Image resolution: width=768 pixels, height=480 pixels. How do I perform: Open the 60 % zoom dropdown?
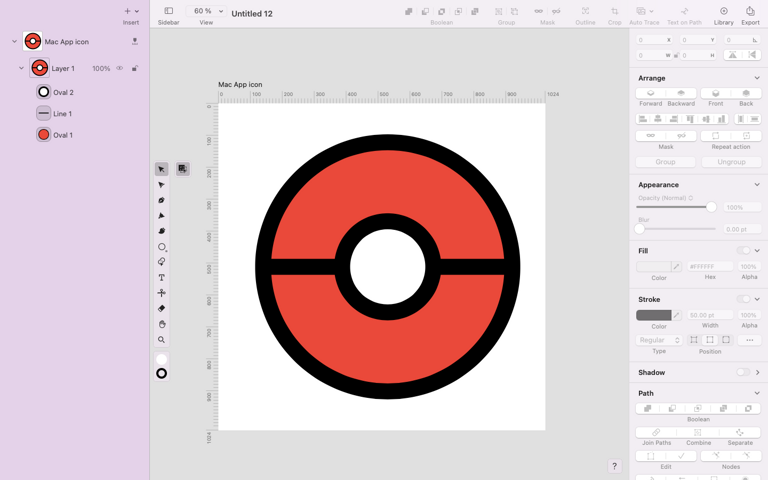click(206, 11)
